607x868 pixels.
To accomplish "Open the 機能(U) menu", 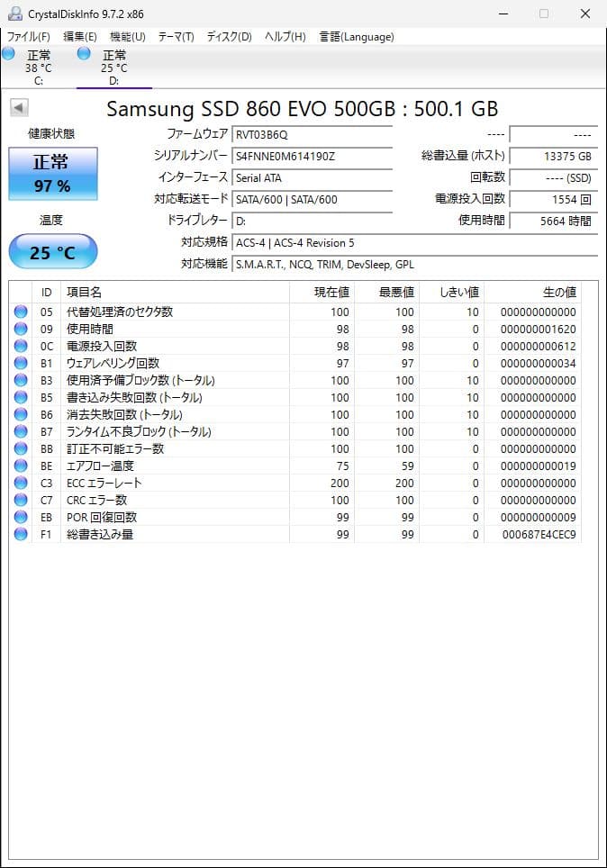I will click(x=127, y=37).
